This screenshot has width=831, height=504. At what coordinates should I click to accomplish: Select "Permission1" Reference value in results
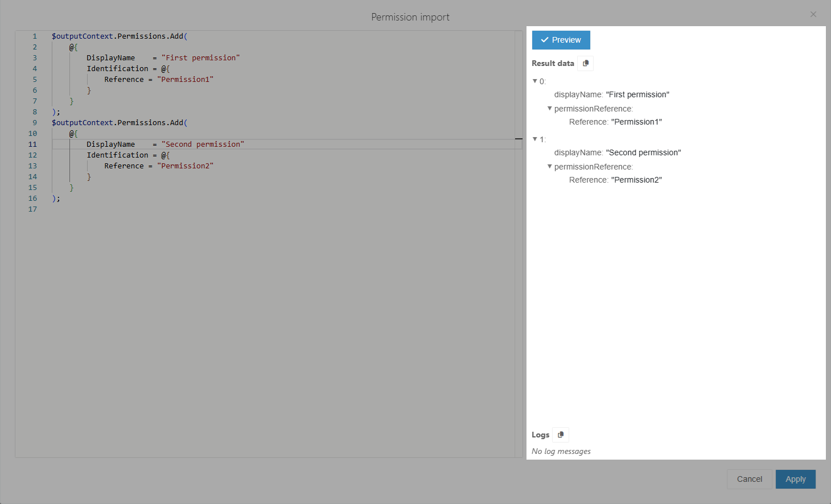click(x=636, y=122)
